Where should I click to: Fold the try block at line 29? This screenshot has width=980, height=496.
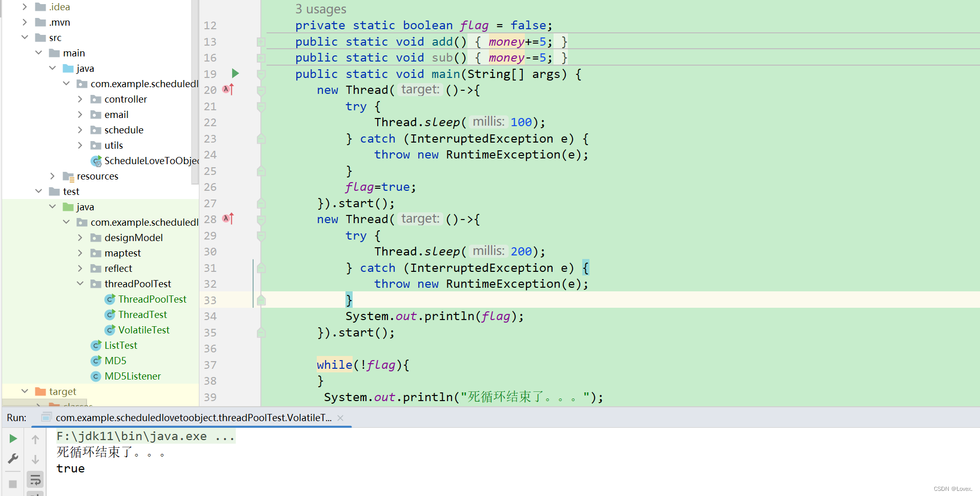(261, 235)
